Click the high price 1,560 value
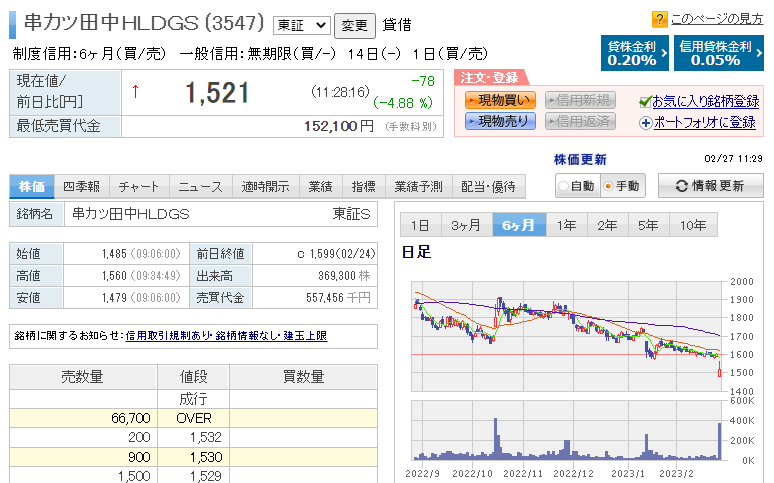The height and width of the screenshot is (483, 774). 115,276
